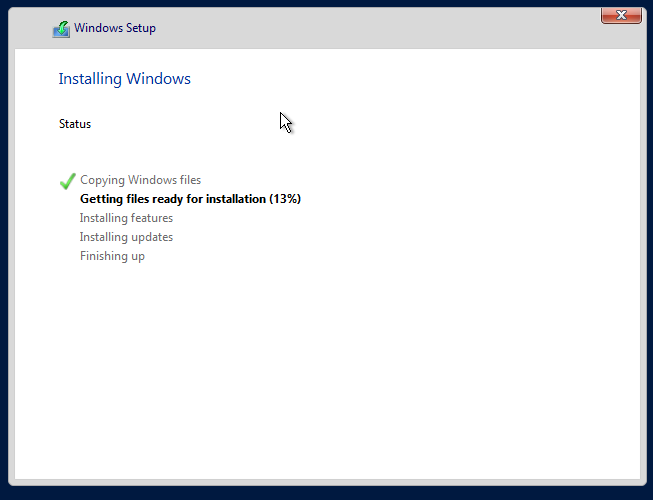Click 'Getting files ready for installation (13%)'
The image size is (653, 500).
190,199
